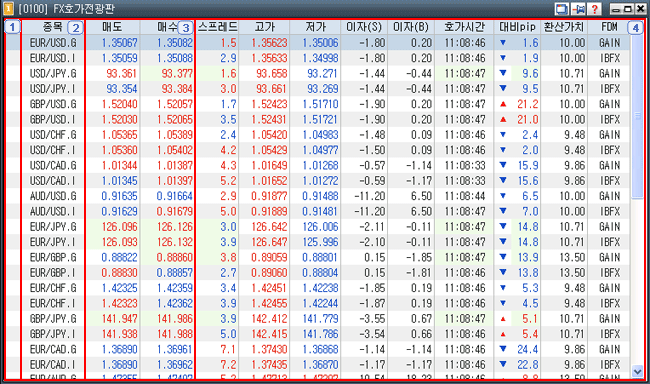Select the EUR/USD.I symbol cell
The height and width of the screenshot is (384, 650).
53,58
